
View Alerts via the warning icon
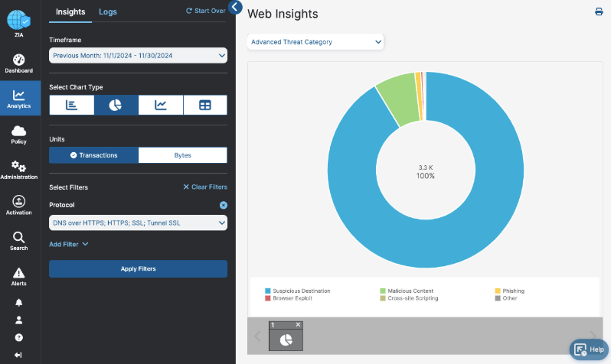pyautogui.click(x=19, y=276)
